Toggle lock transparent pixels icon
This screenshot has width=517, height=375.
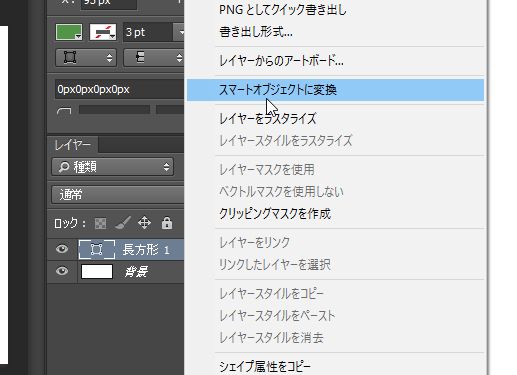100,223
